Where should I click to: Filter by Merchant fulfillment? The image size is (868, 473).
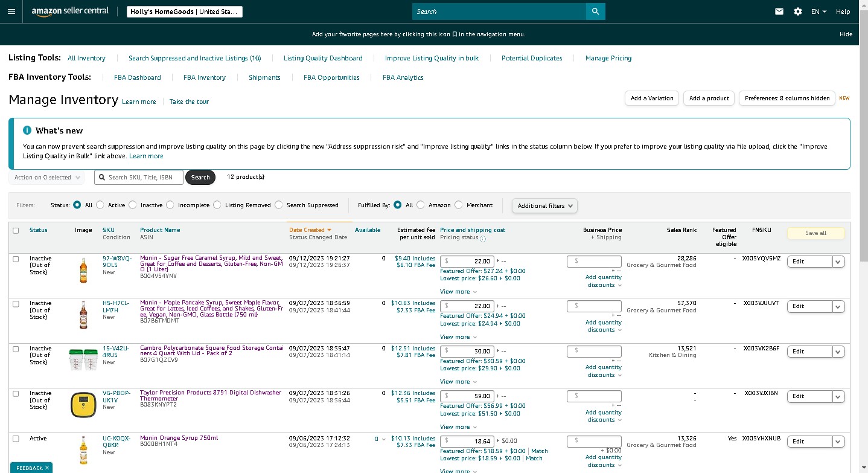[459, 205]
